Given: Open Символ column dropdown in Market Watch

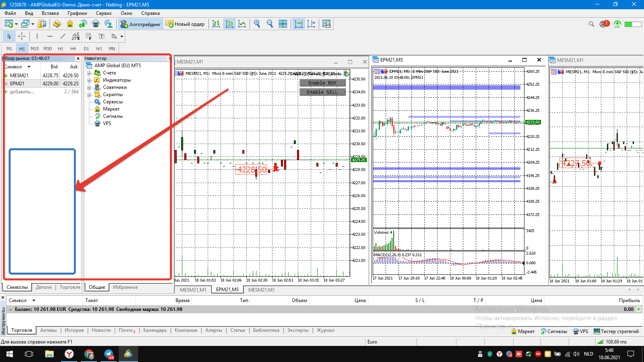Looking at the screenshot, I should pos(29,67).
